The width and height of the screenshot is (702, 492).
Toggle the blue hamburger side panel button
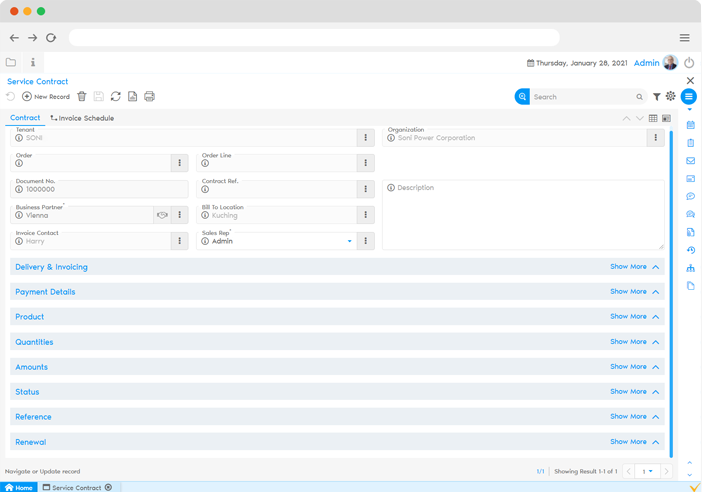(x=689, y=97)
